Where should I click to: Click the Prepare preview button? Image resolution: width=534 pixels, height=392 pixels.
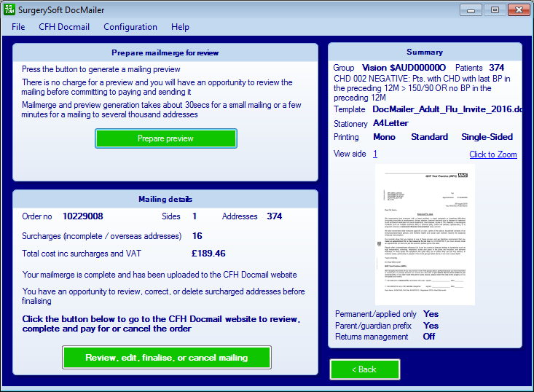pos(166,138)
